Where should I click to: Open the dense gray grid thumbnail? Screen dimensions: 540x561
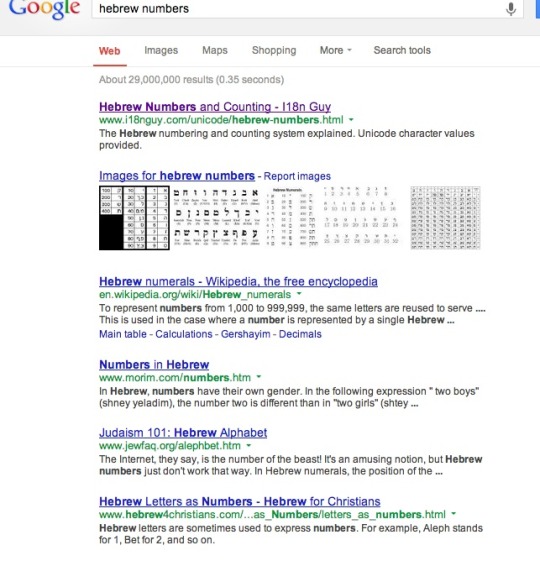[445, 218]
